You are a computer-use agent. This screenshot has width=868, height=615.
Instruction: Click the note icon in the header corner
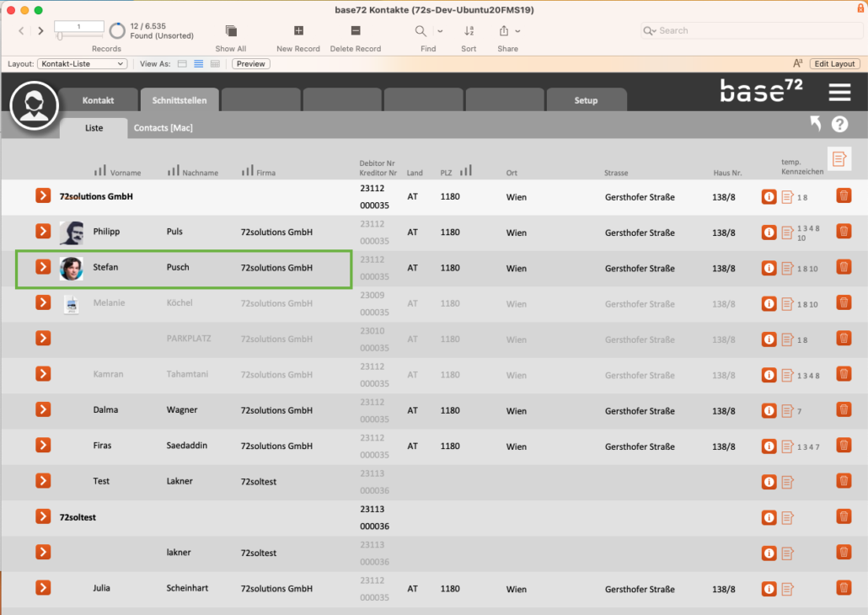click(839, 159)
